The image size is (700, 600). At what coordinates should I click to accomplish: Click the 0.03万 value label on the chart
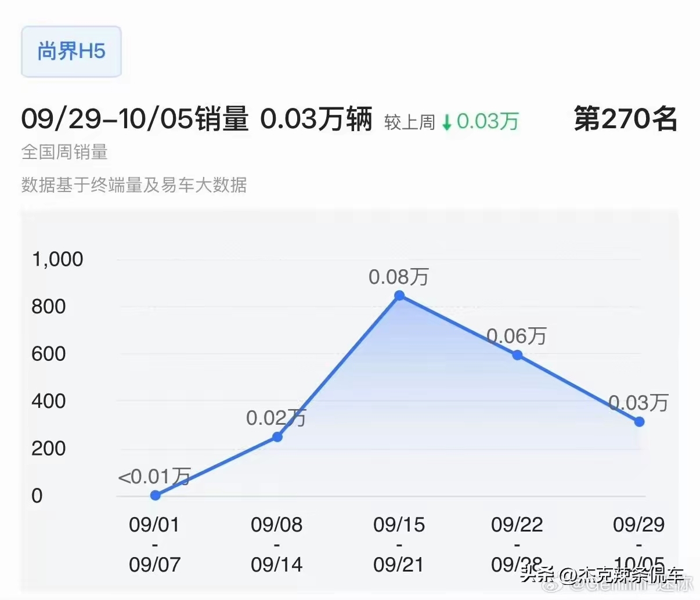pyautogui.click(x=638, y=403)
